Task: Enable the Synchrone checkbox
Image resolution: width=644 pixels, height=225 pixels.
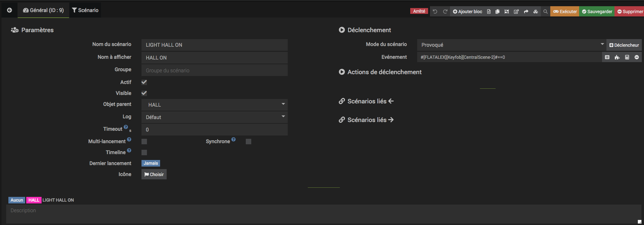Action: coord(248,141)
